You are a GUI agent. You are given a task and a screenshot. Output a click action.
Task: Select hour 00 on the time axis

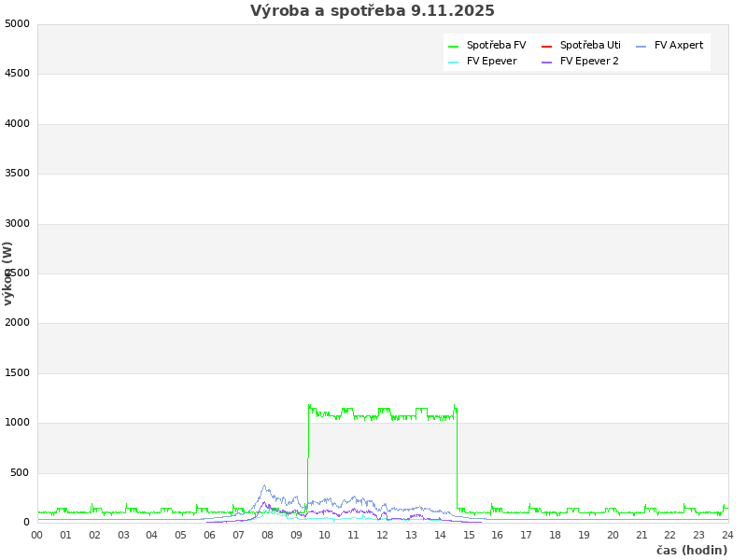click(x=37, y=535)
